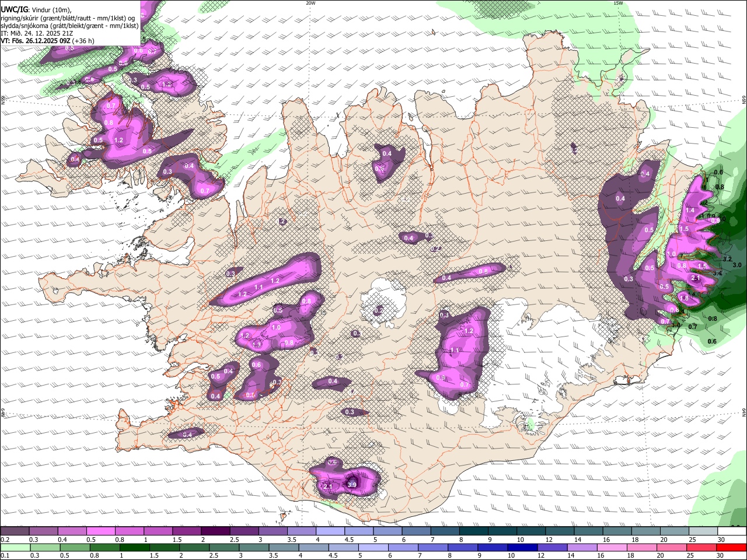The height and width of the screenshot is (560, 747).
Task: Pick the dark teal 9–10 snow scale swatch
Action: (502, 531)
